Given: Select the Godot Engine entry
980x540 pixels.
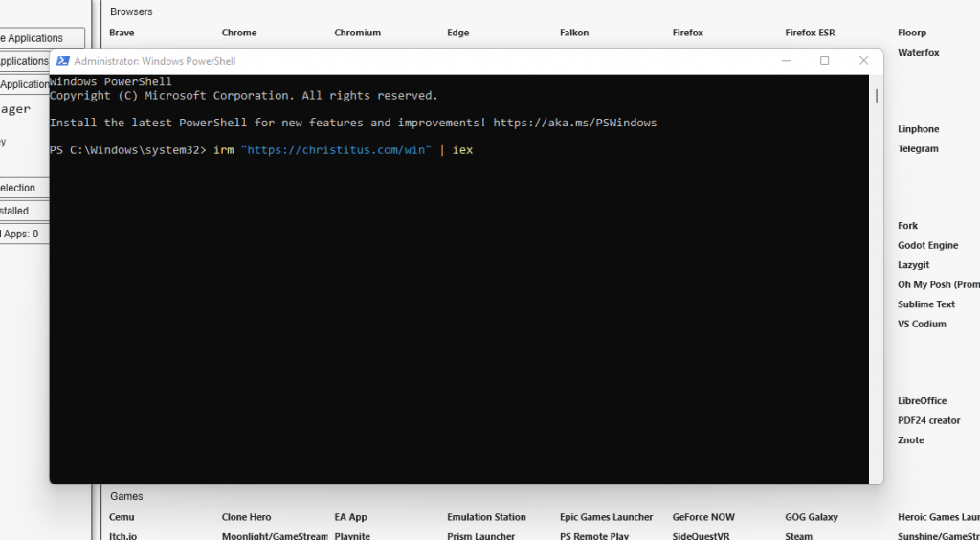Looking at the screenshot, I should click(x=928, y=246).
